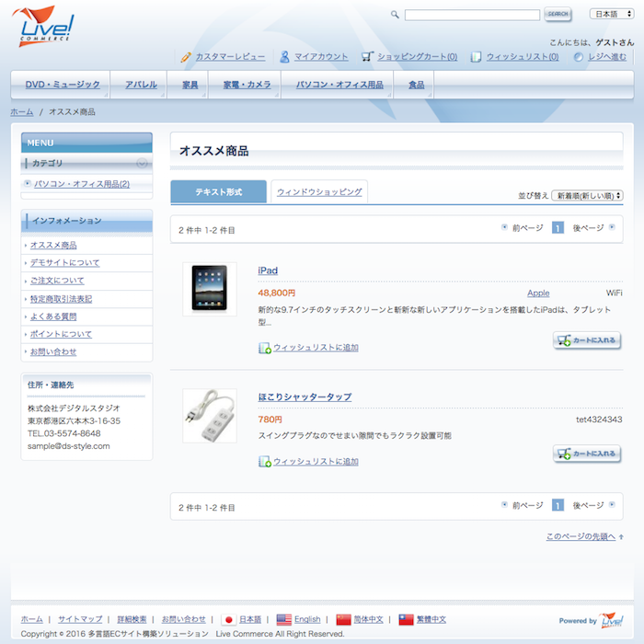Click the Japanese flag icon in footer

(x=229, y=620)
